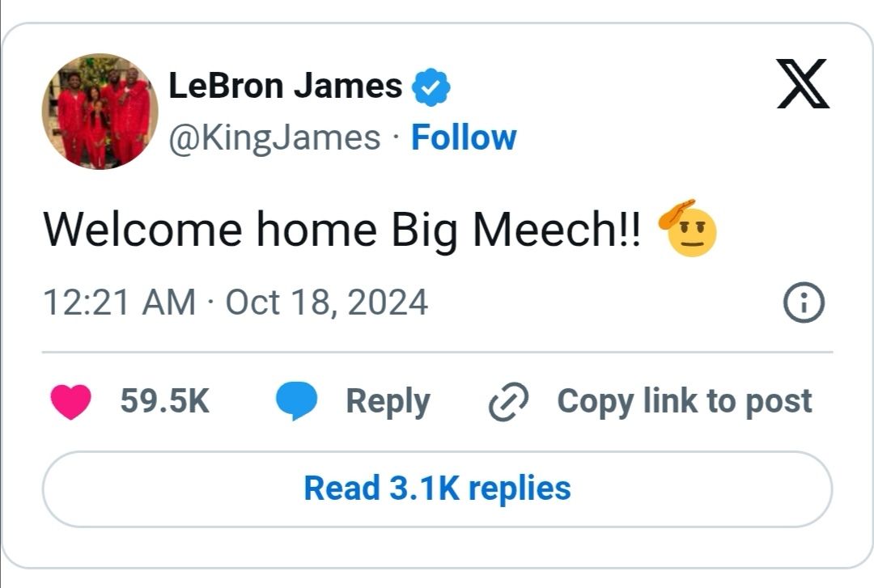Click the X logo icon
874x588 pixels.
(803, 84)
